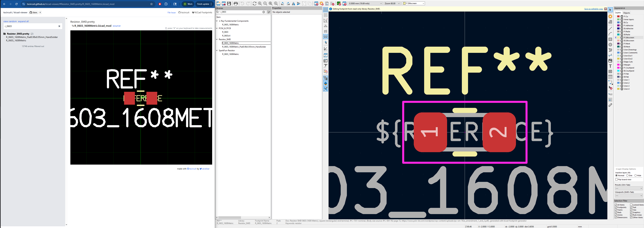Hide the F.Cu layer via eye icon
Viewport: 644px width, 228px height.
(622, 16)
